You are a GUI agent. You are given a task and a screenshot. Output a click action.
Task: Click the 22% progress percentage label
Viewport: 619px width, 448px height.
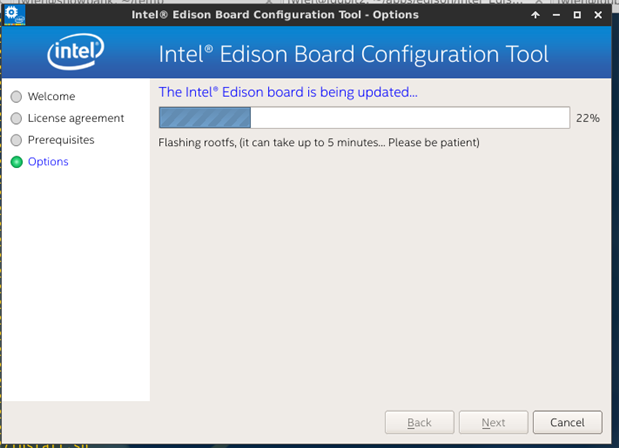click(x=588, y=118)
